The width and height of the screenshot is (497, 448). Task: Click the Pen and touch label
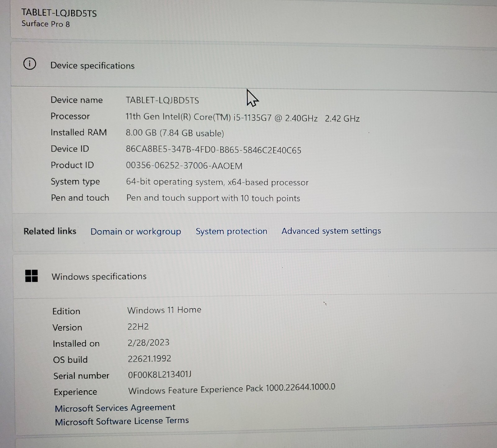coord(80,198)
